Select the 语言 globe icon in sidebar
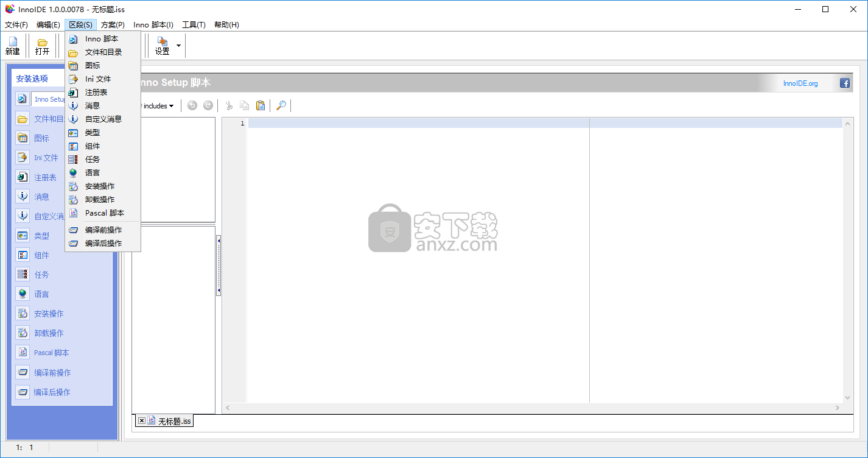Screen dimensions: 868x458 pos(23,294)
